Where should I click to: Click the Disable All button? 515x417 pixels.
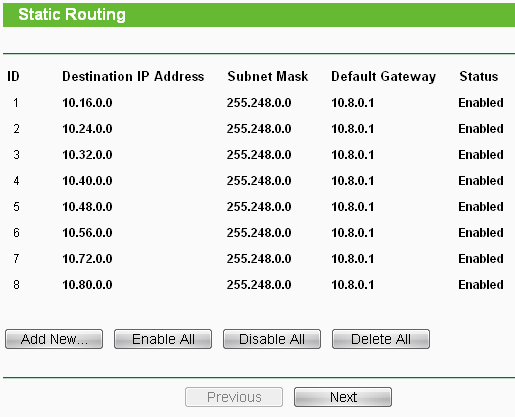272,339
